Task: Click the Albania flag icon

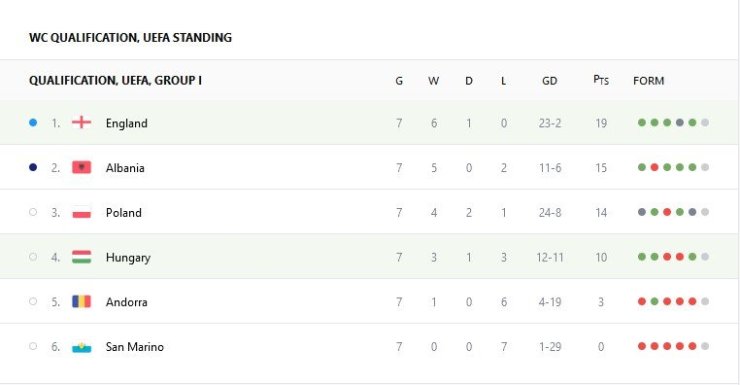Action: [81, 167]
